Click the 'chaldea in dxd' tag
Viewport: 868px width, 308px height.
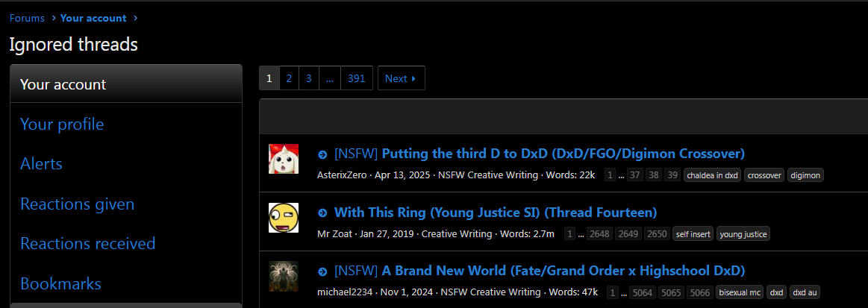(x=713, y=175)
